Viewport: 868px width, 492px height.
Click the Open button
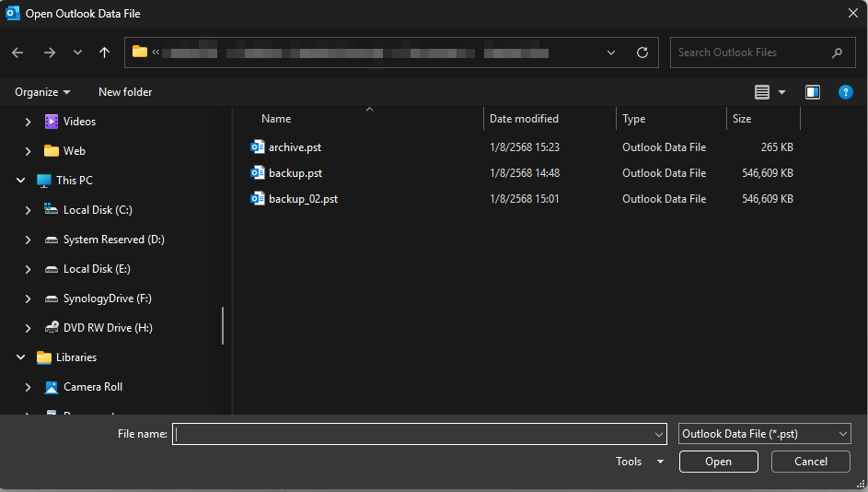click(718, 462)
